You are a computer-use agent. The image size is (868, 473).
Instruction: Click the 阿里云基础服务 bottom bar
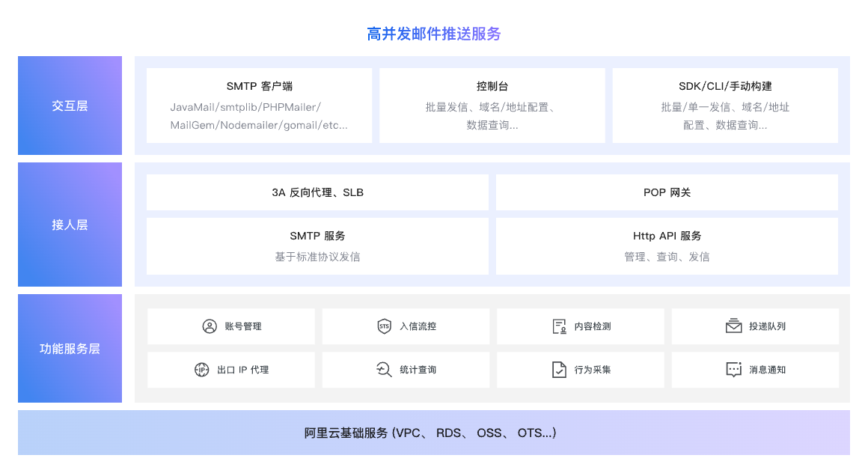(433, 433)
